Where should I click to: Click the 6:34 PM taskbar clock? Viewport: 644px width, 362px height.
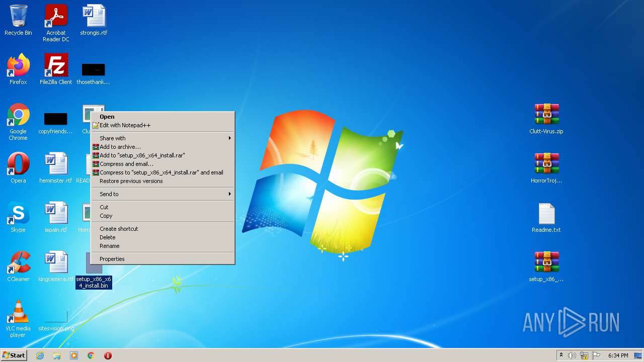pos(618,355)
